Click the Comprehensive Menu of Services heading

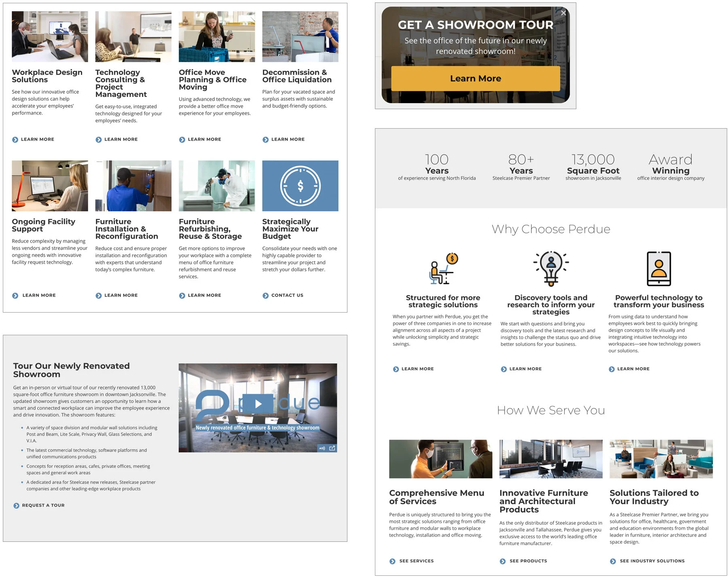(436, 497)
